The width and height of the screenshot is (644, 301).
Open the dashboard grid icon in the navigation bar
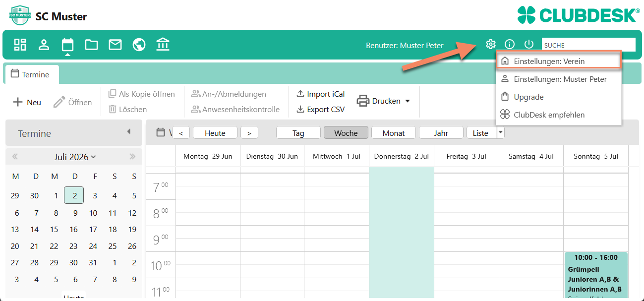click(x=20, y=45)
